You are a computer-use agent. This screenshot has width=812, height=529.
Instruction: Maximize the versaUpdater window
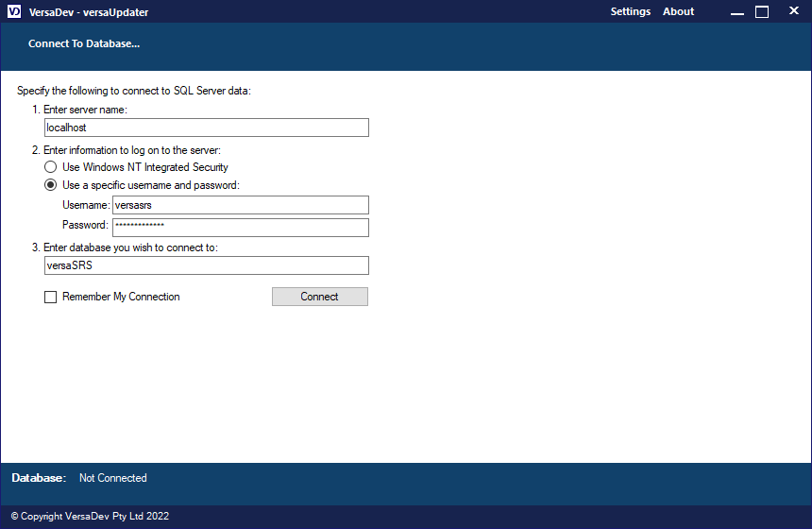(762, 12)
